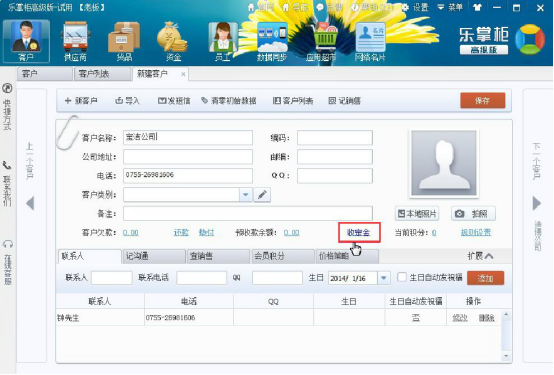Screen dimensions: 554x375
Task: Open the 数据同步 sync icon
Action: pos(272,41)
